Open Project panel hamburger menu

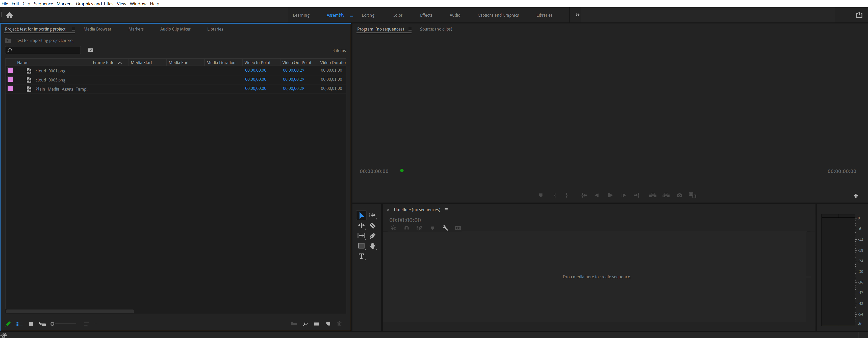click(73, 29)
